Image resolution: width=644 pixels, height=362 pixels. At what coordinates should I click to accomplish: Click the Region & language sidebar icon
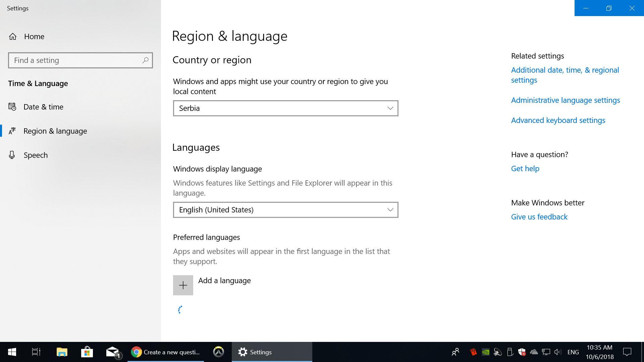[x=12, y=131]
